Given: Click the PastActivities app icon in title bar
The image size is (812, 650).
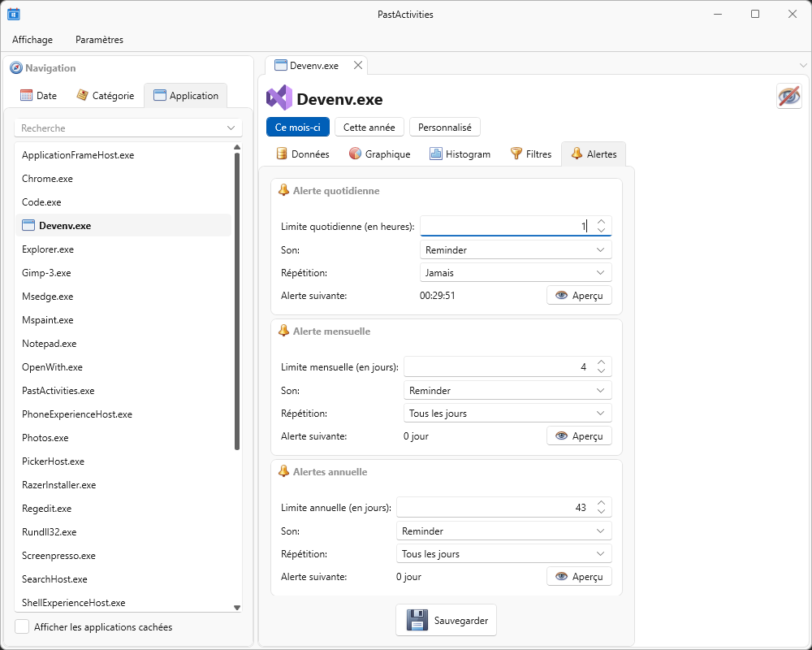Looking at the screenshot, I should click(14, 14).
